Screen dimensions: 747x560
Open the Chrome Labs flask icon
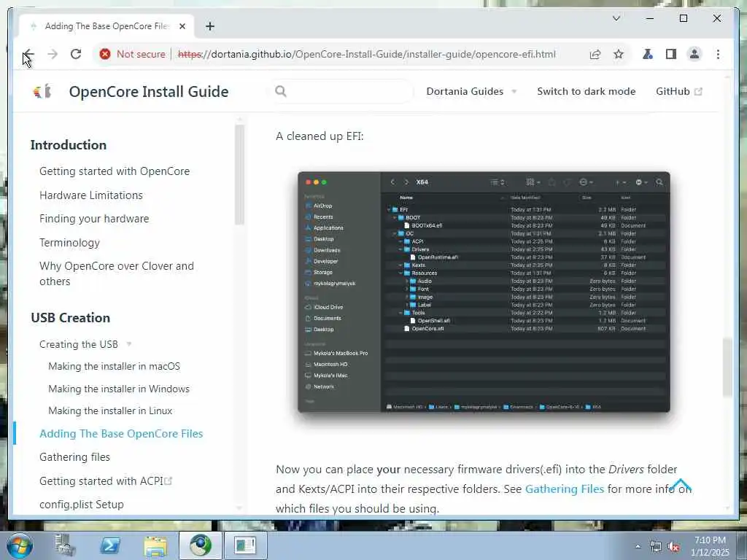(x=648, y=54)
